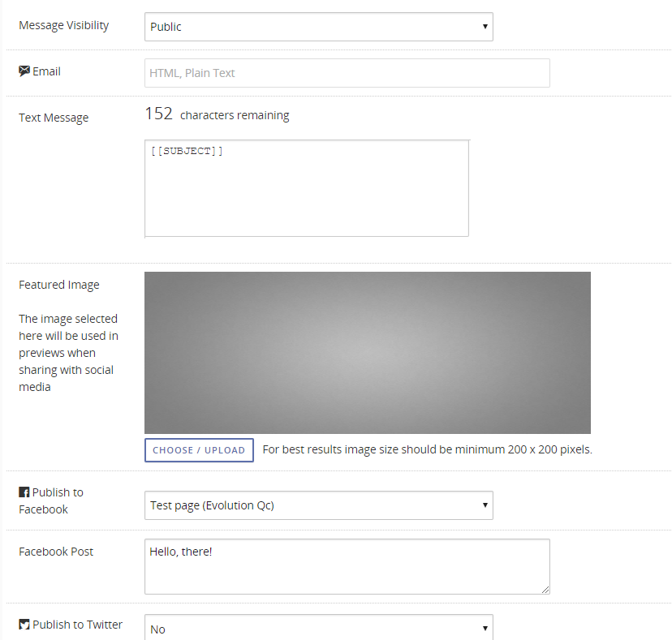This screenshot has height=640, width=672.
Task: Click the Twitter bird icon
Action: 24,624
